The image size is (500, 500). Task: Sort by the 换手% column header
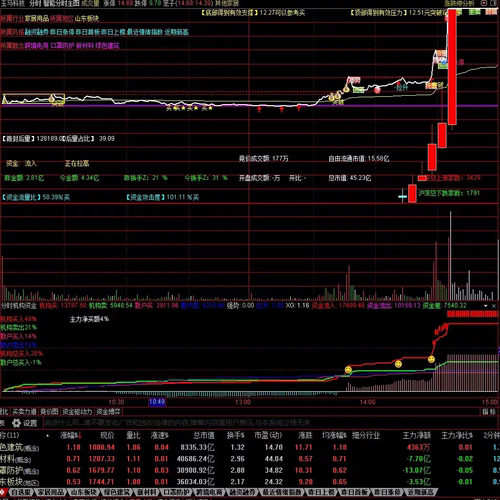236,436
